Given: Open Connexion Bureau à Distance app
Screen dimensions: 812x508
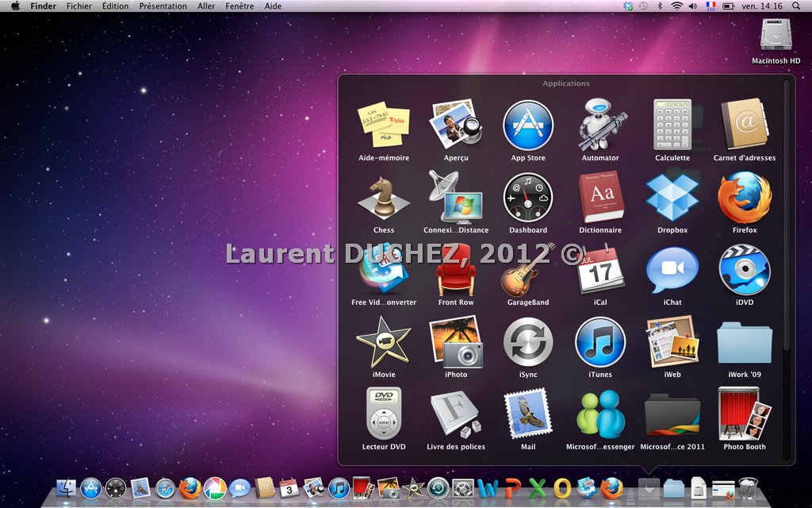Looking at the screenshot, I should pyautogui.click(x=456, y=198).
